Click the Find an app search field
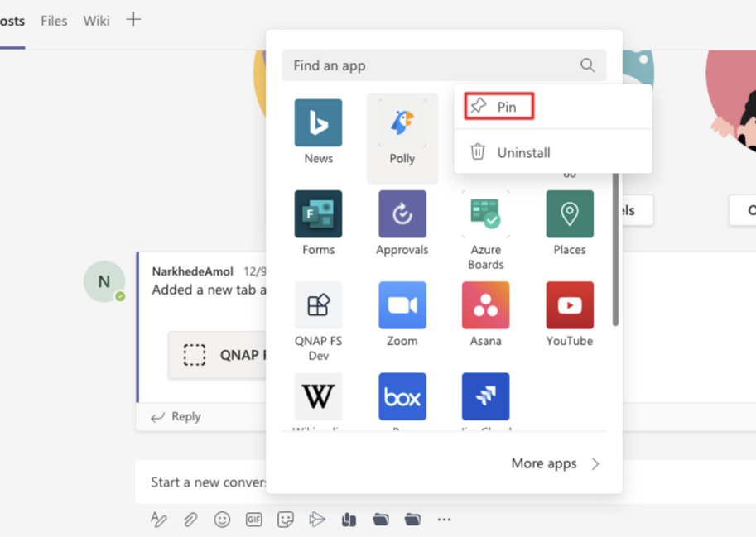Screen dimensions: 756x537 (x=431, y=65)
